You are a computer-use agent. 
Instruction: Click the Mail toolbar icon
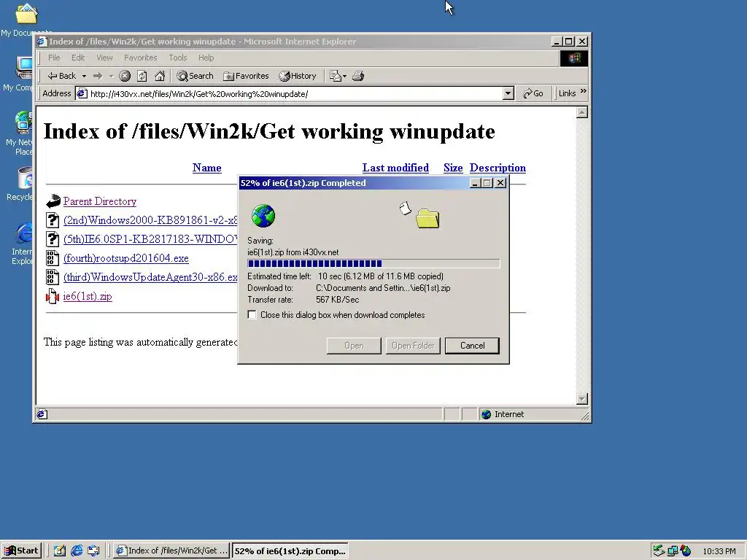(x=338, y=76)
